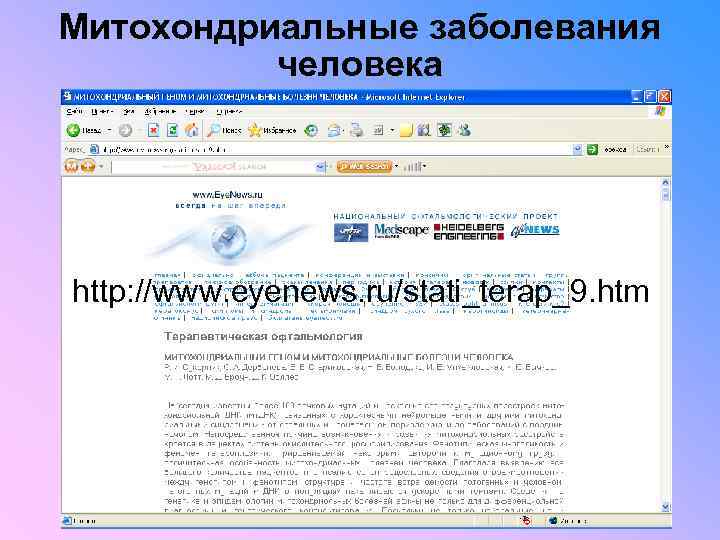Viewport: 720px width, 540px height.
Task: Open the Messenger people icon
Action: [464, 130]
